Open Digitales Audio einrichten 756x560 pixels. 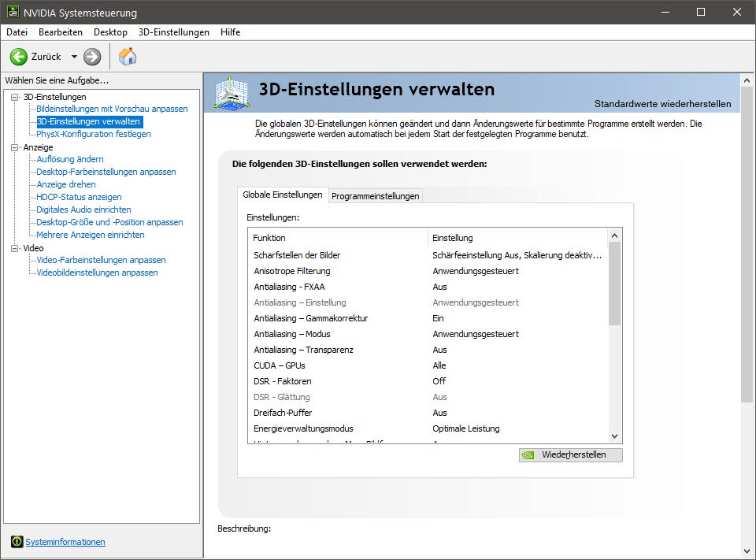[x=84, y=210]
